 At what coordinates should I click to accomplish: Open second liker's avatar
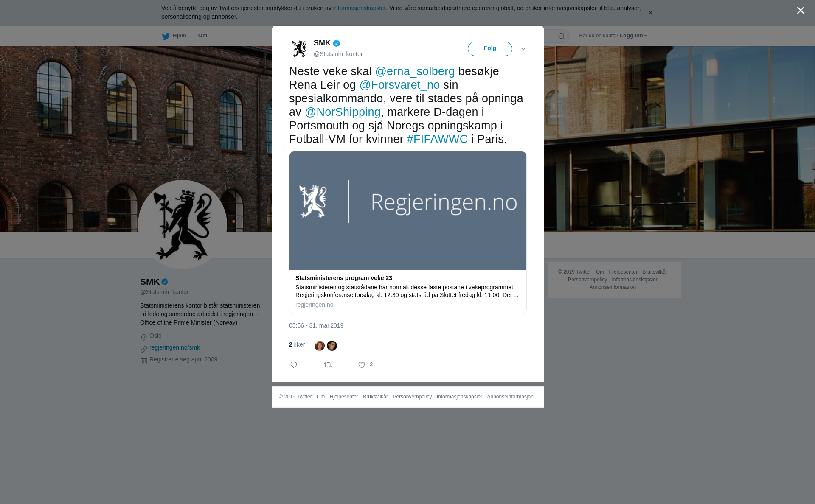(x=332, y=346)
